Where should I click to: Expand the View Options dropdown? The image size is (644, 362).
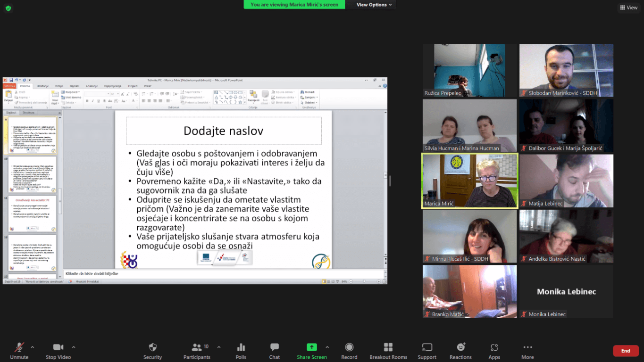click(374, 5)
